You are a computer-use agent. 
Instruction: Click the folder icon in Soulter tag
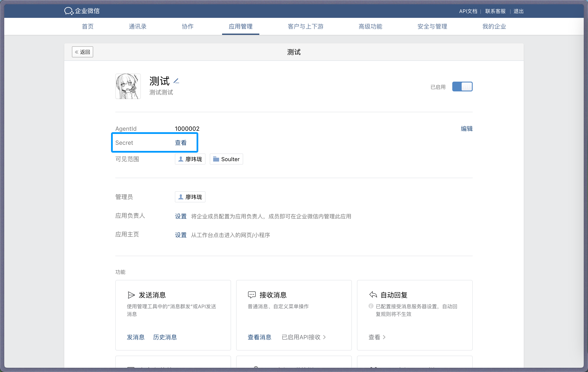click(216, 159)
